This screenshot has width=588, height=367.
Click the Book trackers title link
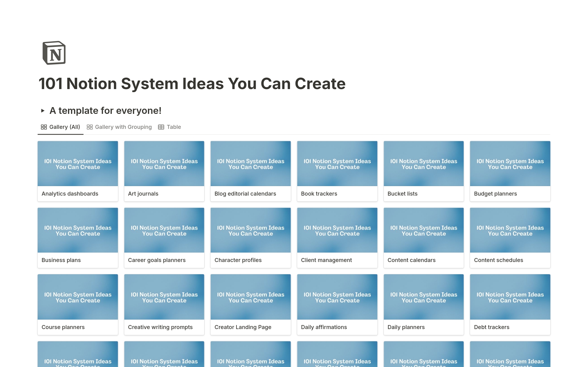pos(319,194)
